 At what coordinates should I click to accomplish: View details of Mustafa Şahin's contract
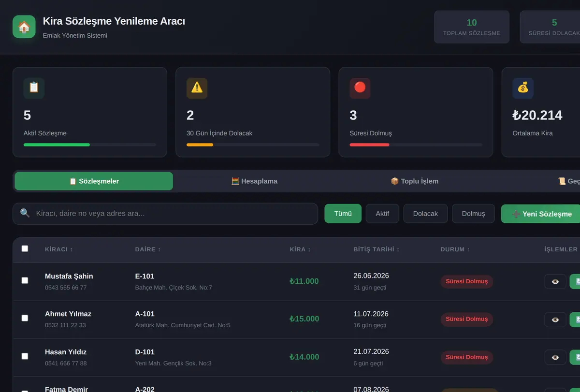click(555, 281)
